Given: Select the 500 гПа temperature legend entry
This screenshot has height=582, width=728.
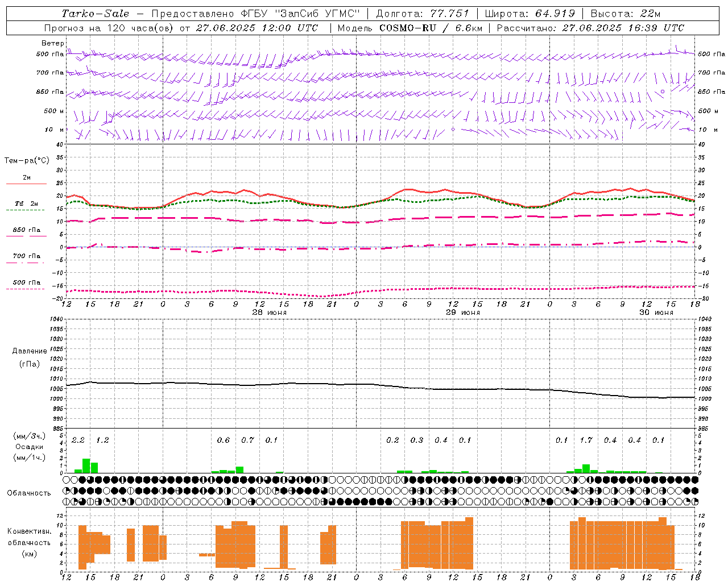Looking at the screenshot, I should (27, 282).
